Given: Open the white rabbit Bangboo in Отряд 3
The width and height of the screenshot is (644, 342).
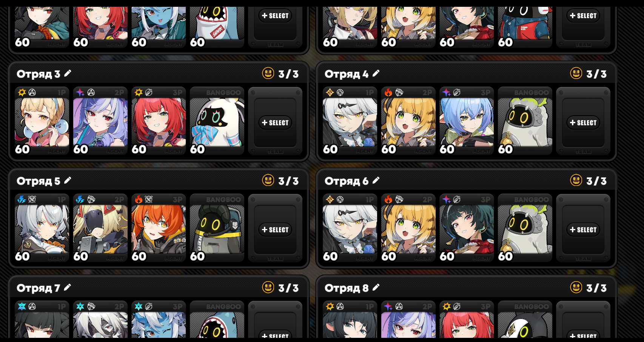Looking at the screenshot, I should click(217, 121).
